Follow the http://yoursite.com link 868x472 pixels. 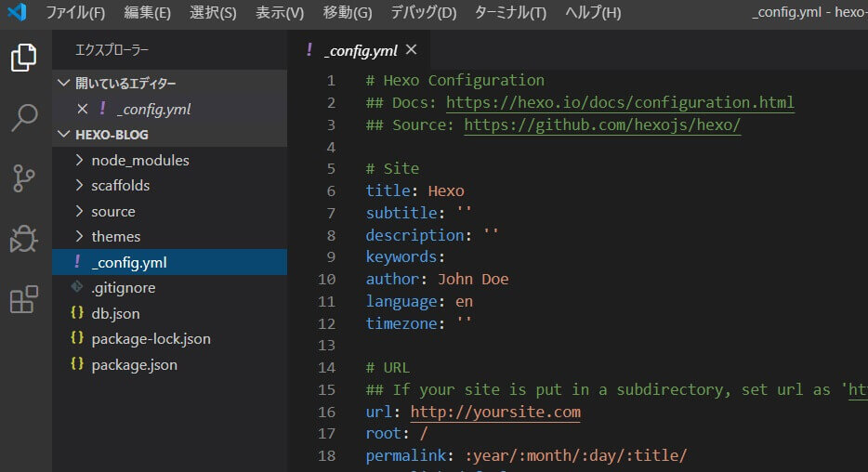click(x=495, y=412)
